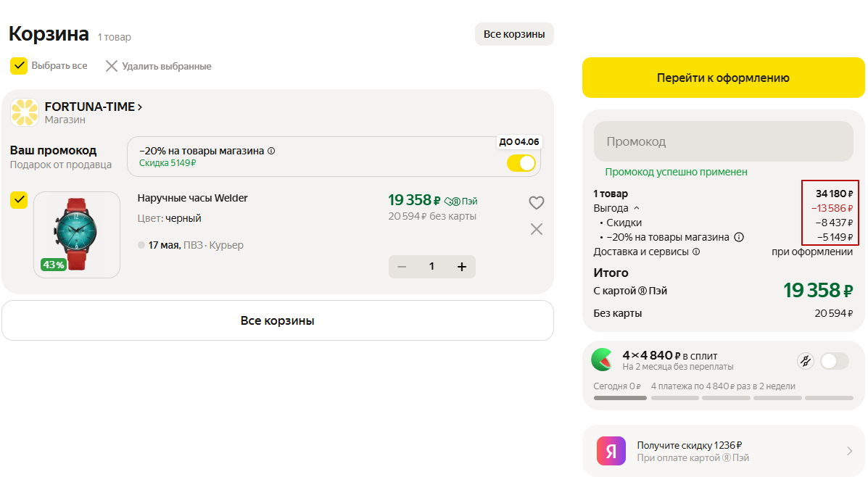This screenshot has height=477, width=868.
Task: Click the Корзина heading
Action: pyautogui.click(x=49, y=34)
